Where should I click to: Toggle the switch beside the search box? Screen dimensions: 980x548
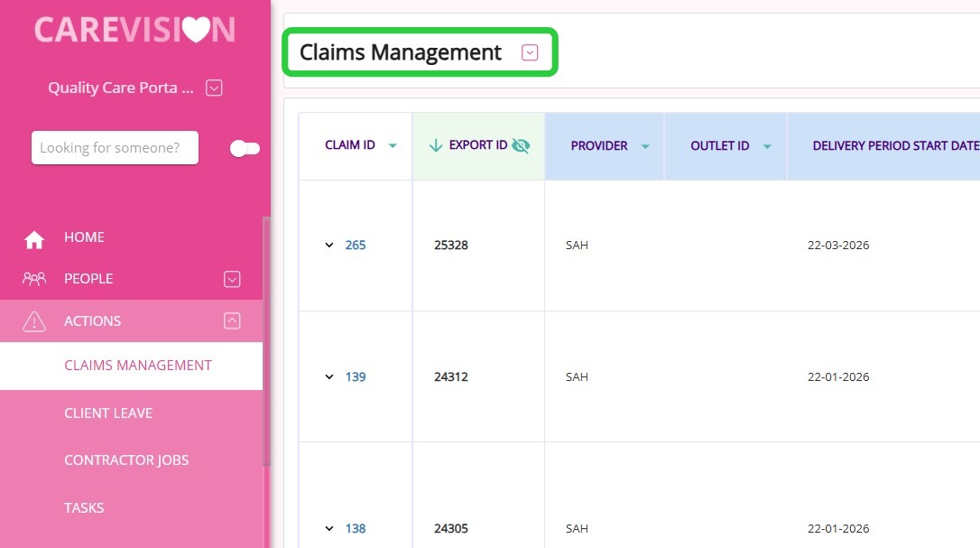click(x=245, y=148)
